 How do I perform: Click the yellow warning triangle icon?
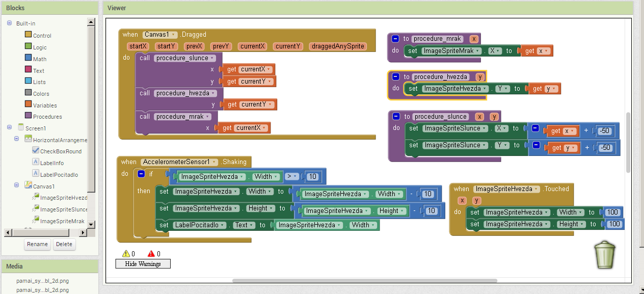126,253
